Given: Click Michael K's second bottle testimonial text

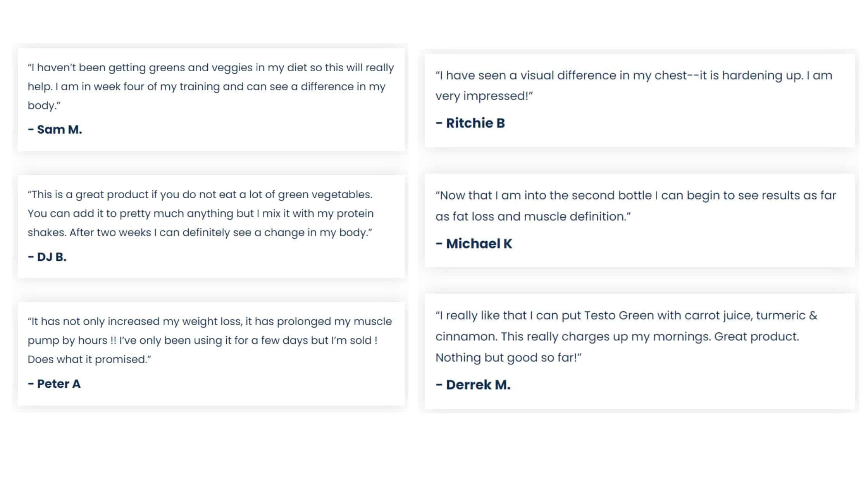Looking at the screenshot, I should [x=635, y=206].
